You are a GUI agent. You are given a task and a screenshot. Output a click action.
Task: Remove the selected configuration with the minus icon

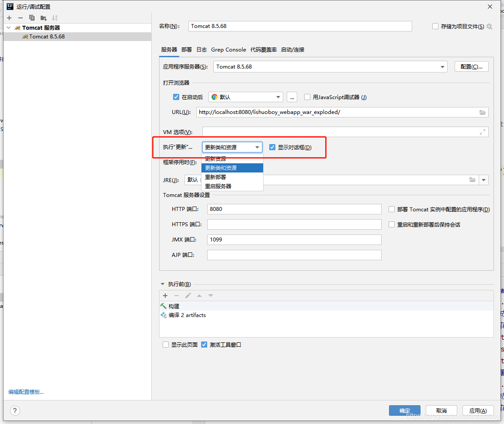click(x=21, y=18)
